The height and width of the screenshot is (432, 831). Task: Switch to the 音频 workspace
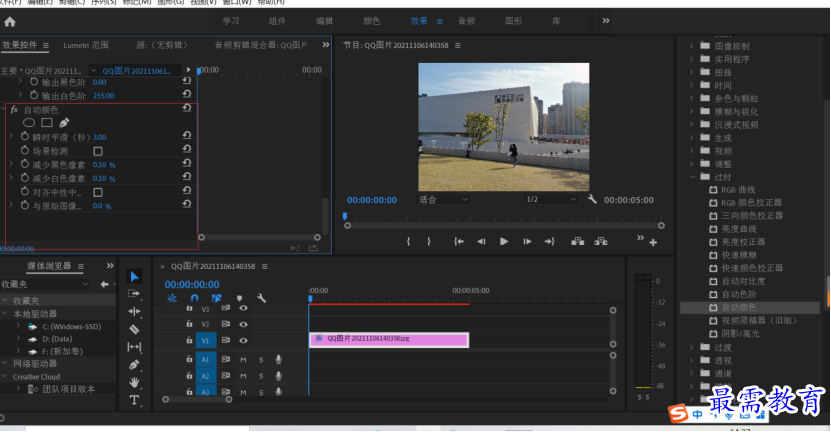click(x=466, y=21)
